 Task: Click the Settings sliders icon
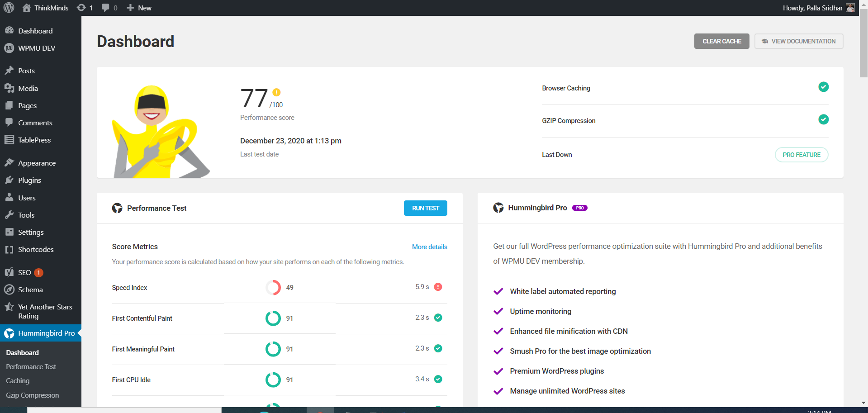[9, 232]
